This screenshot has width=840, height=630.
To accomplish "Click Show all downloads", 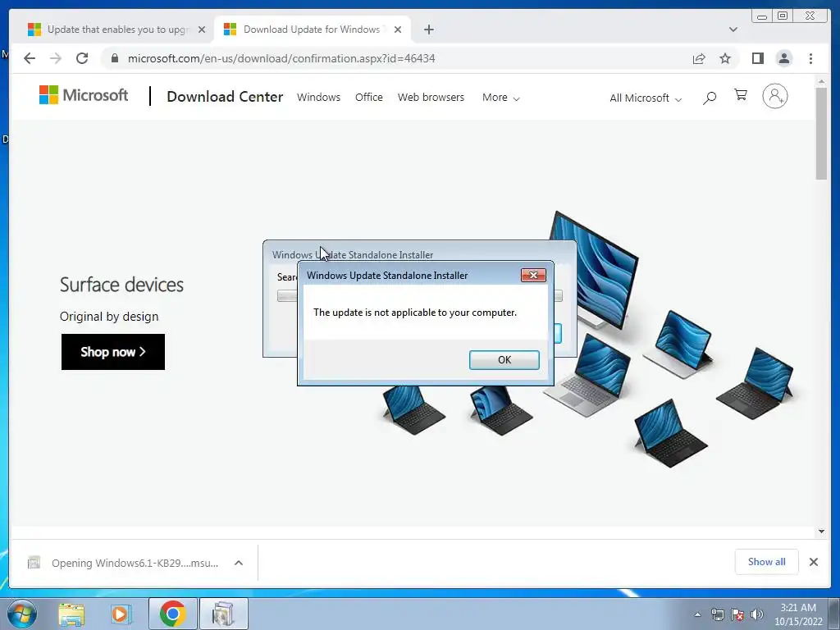I will click(767, 562).
